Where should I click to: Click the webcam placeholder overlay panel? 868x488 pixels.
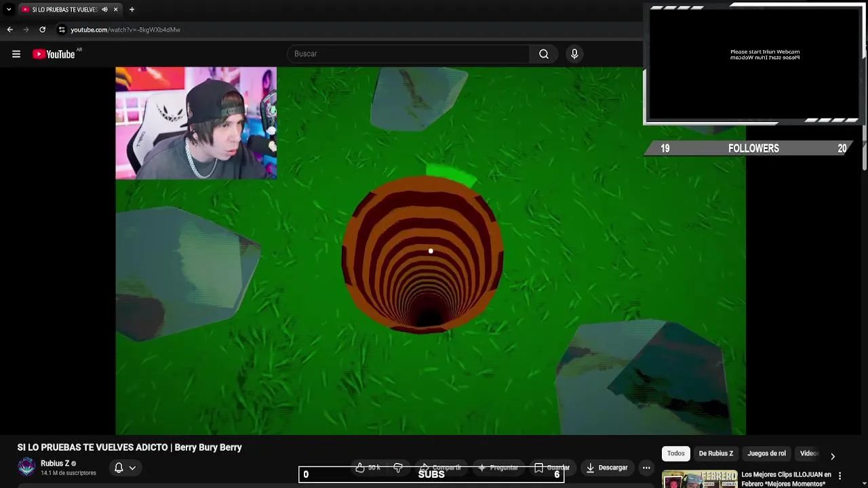click(754, 64)
